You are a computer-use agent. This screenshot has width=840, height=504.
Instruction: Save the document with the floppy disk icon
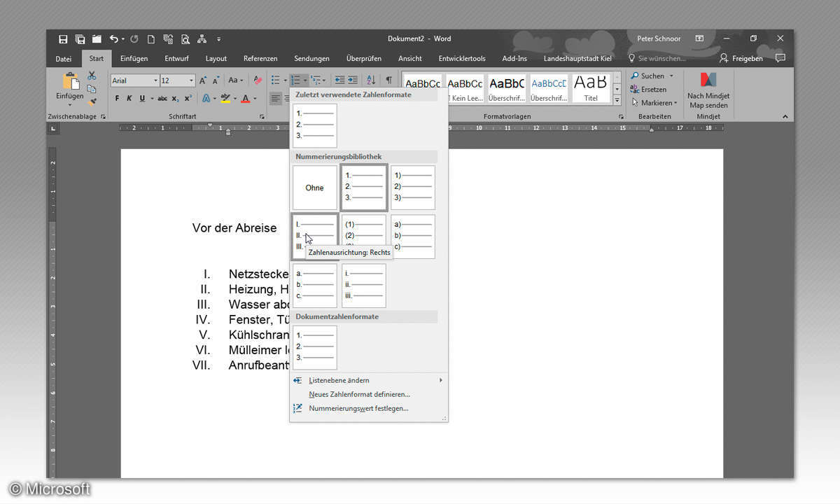point(63,39)
